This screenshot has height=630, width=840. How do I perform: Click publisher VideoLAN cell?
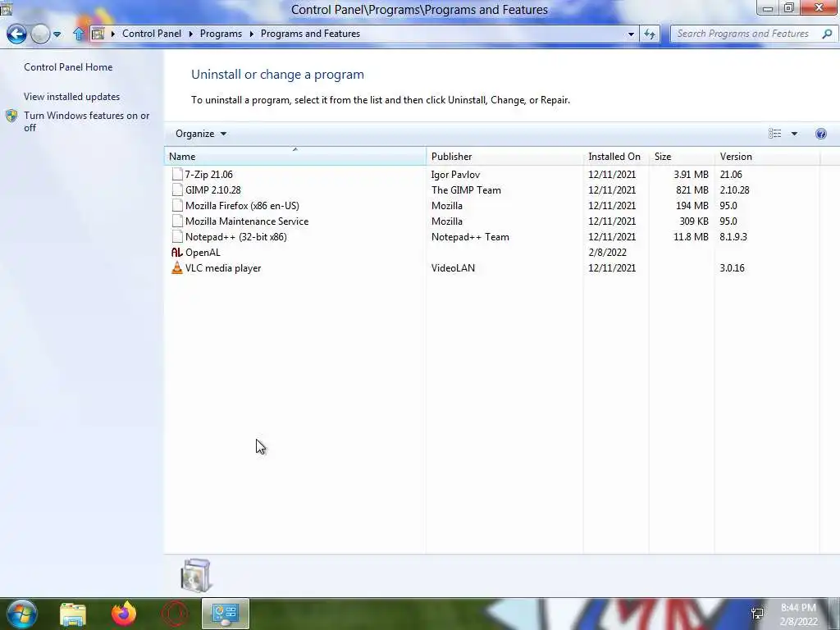453,268
